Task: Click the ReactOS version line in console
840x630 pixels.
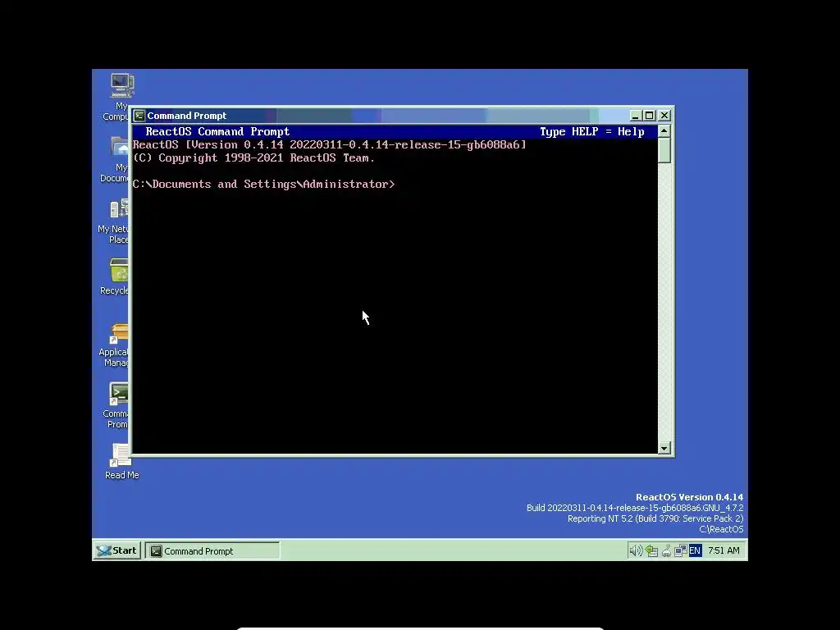Action: pos(330,144)
